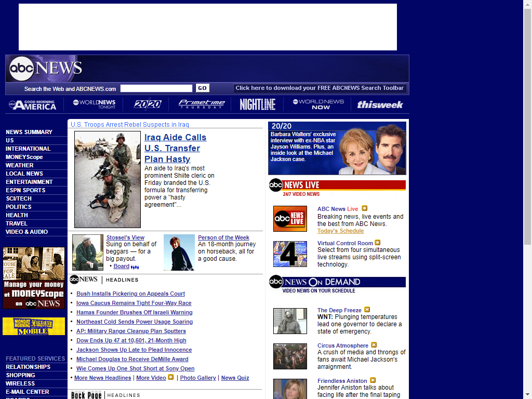Click the video star icon beside Virtual Control Room
Screen dimensions: 532x399
(x=378, y=243)
